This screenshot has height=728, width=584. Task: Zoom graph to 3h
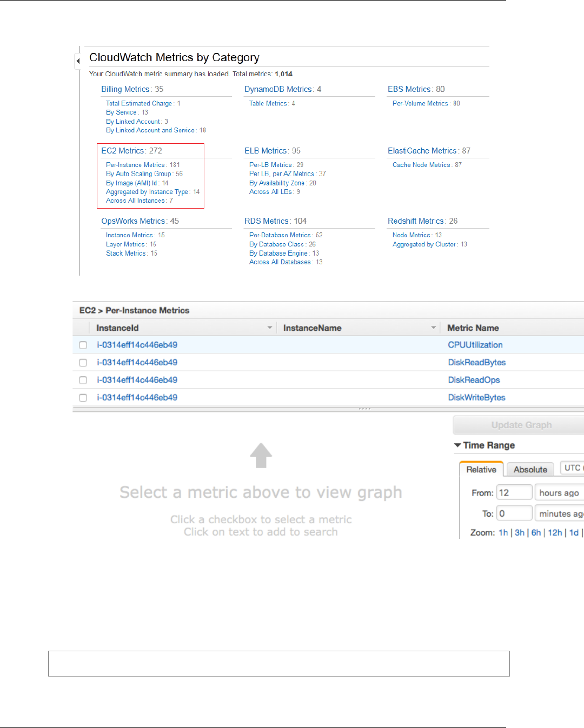click(520, 532)
